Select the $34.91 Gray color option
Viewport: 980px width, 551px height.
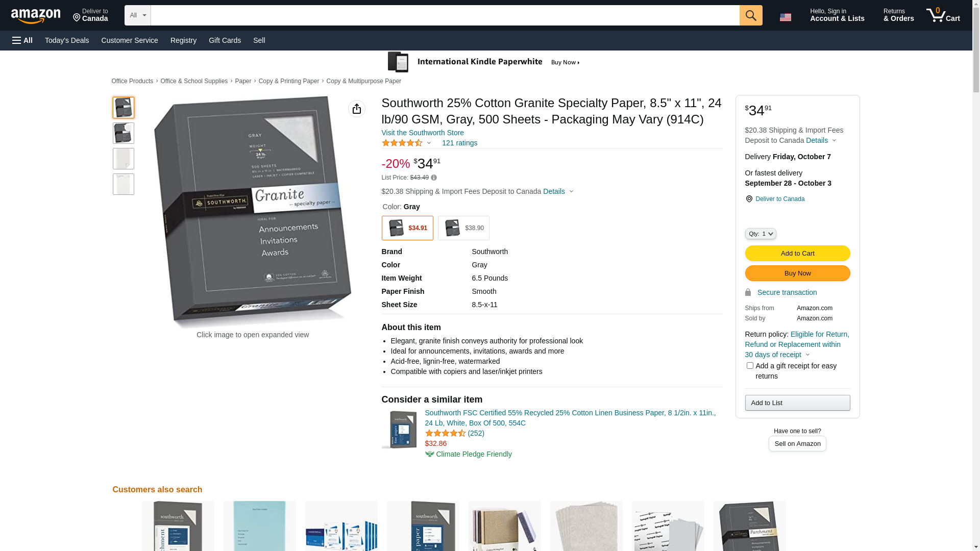pyautogui.click(x=407, y=228)
